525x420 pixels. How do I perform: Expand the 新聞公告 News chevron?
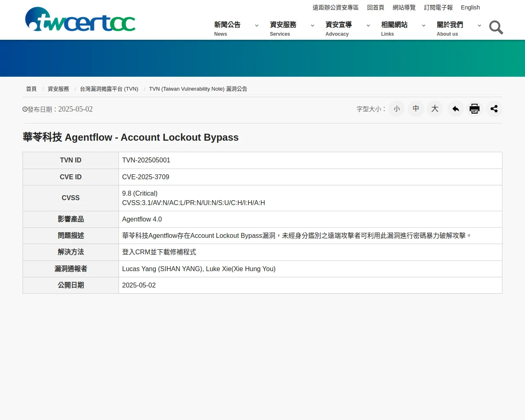tap(257, 25)
